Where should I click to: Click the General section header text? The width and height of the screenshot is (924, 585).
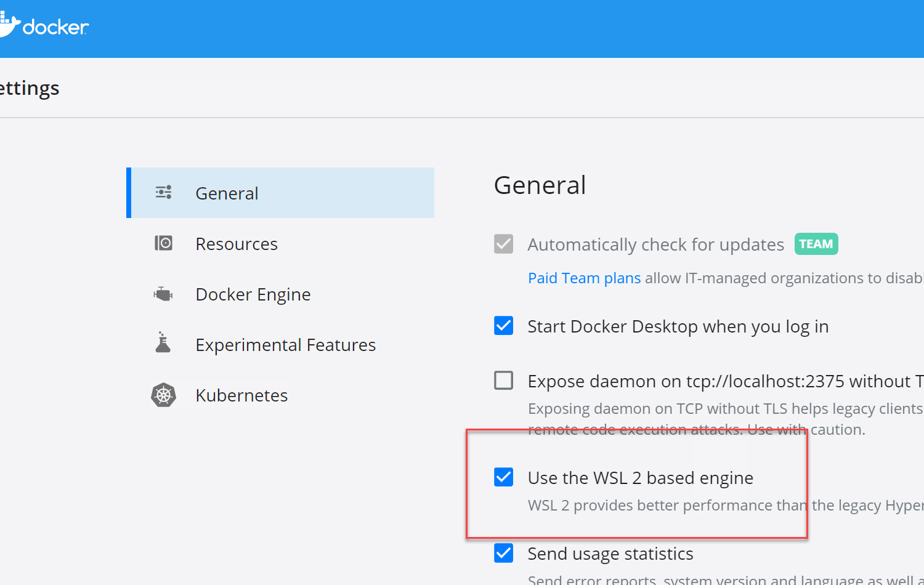(540, 185)
